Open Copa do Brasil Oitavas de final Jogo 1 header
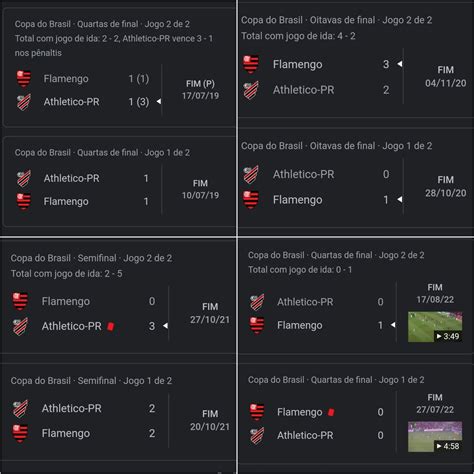474x474 pixels. click(336, 146)
